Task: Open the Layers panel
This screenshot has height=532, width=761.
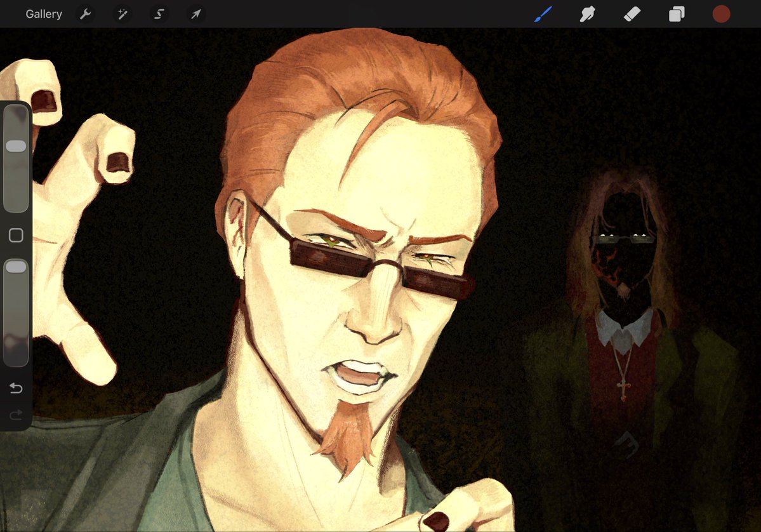Action: point(677,14)
